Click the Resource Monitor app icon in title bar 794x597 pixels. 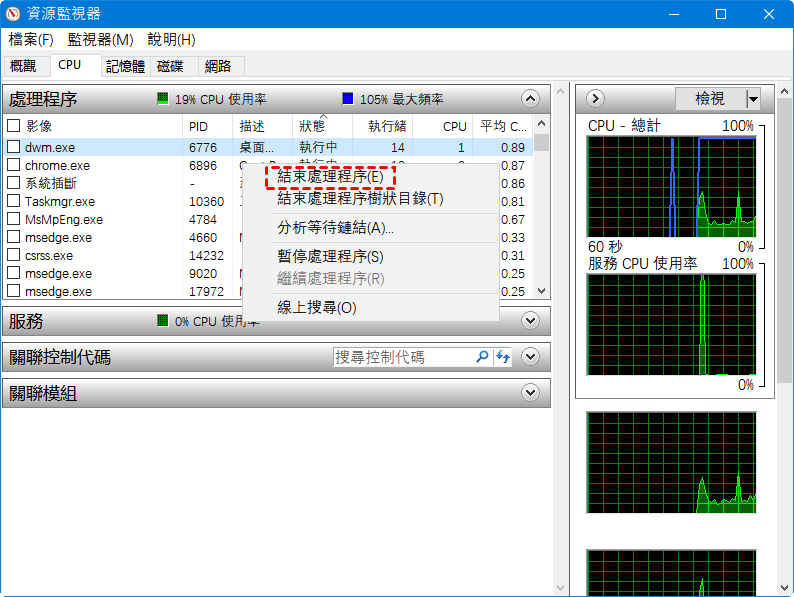click(x=12, y=14)
